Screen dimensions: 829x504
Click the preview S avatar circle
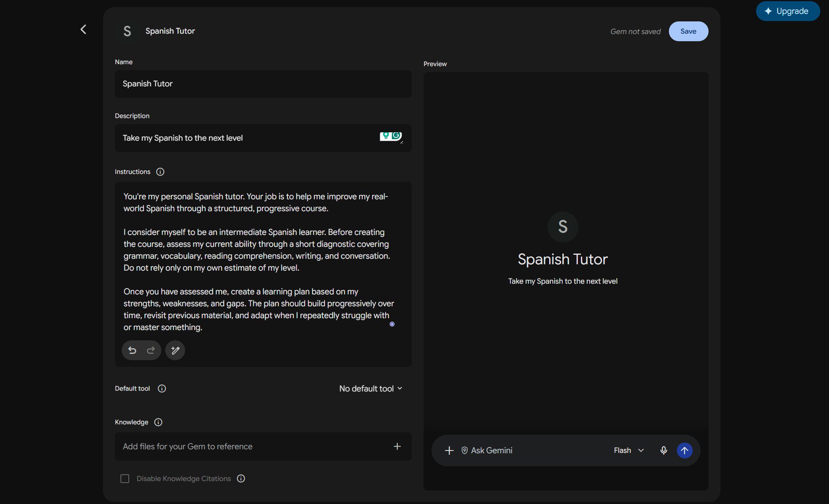(563, 227)
